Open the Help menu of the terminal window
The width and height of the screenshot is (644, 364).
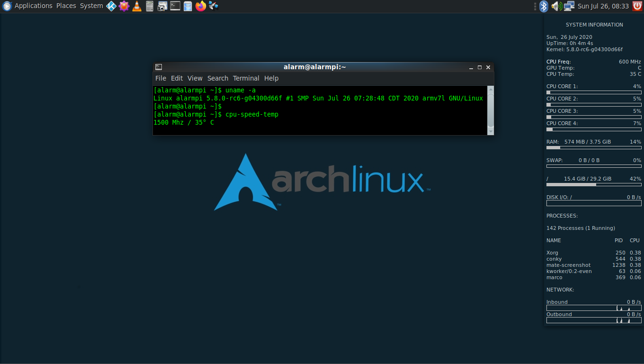tap(271, 78)
